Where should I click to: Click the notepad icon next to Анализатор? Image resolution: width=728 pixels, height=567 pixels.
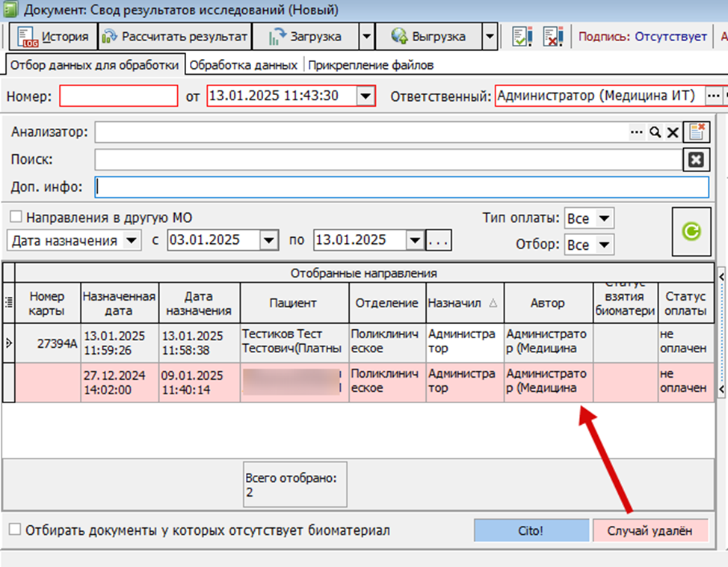(697, 132)
